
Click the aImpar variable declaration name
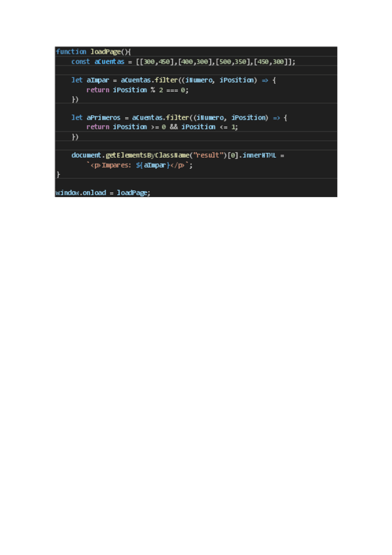pos(98,81)
